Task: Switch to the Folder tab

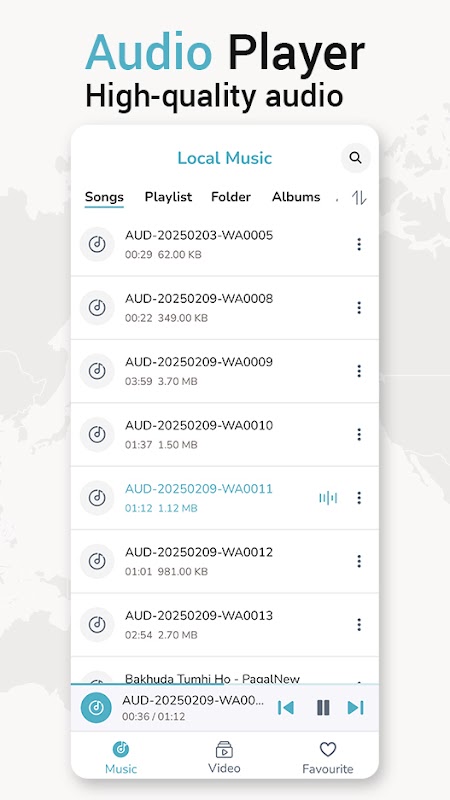Action: pyautogui.click(x=231, y=197)
